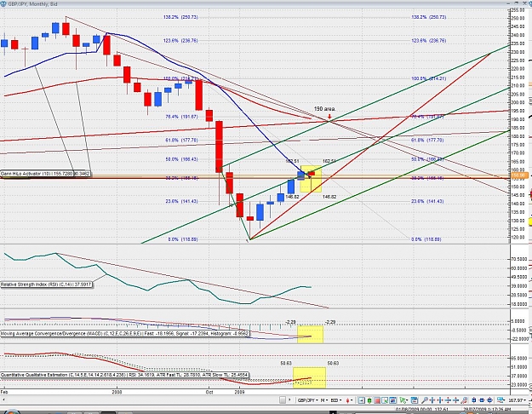532x414 pixels.
Task: Click the yellow highlight box on price candles
Action: 312,179
